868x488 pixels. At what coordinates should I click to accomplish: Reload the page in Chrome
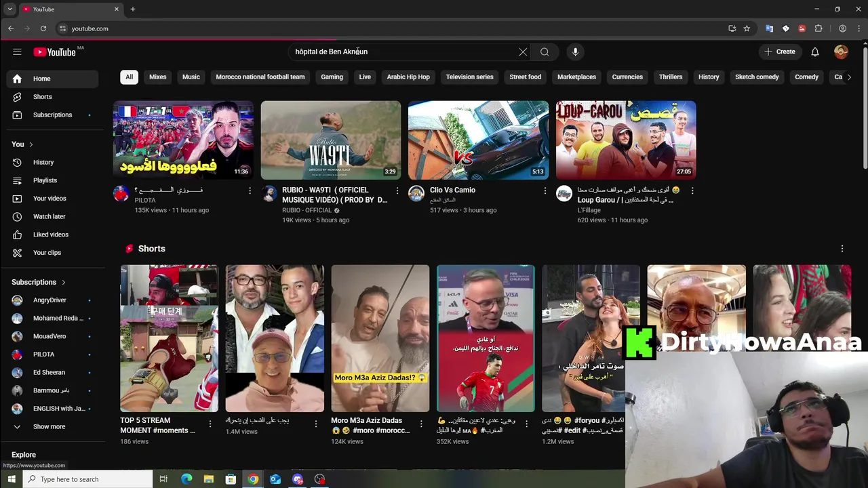click(x=43, y=28)
